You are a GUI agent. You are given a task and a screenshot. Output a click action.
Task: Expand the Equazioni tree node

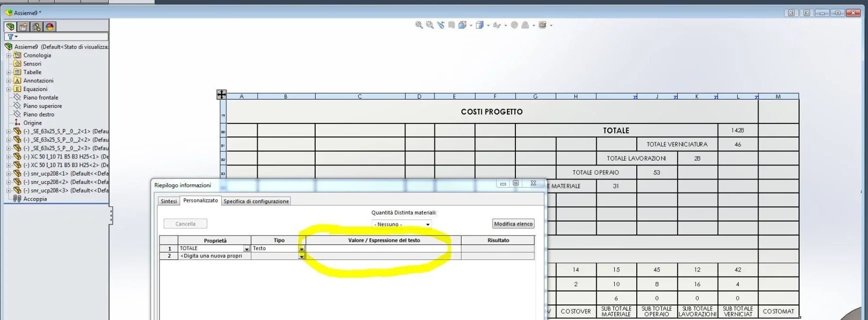8,89
